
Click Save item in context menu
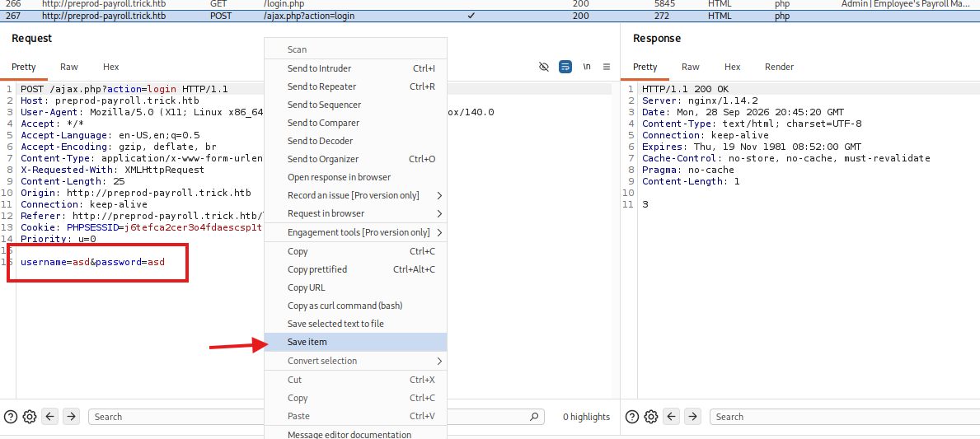coord(355,342)
